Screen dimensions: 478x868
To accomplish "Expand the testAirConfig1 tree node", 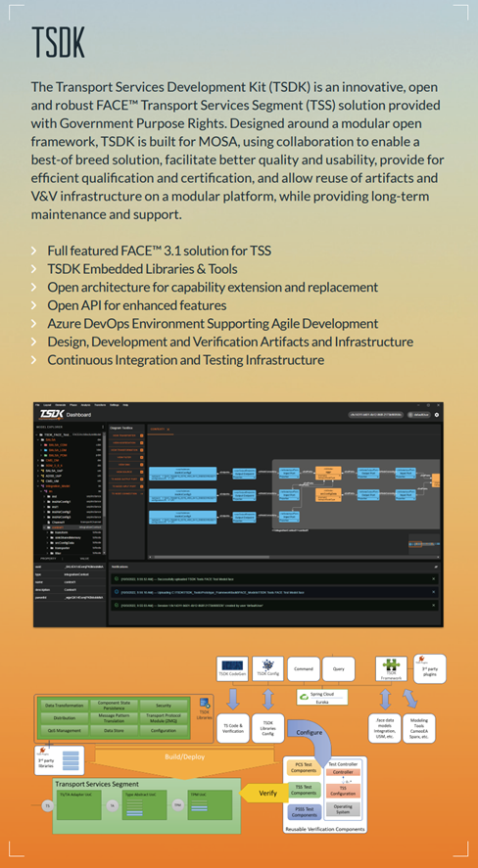I will (x=44, y=502).
